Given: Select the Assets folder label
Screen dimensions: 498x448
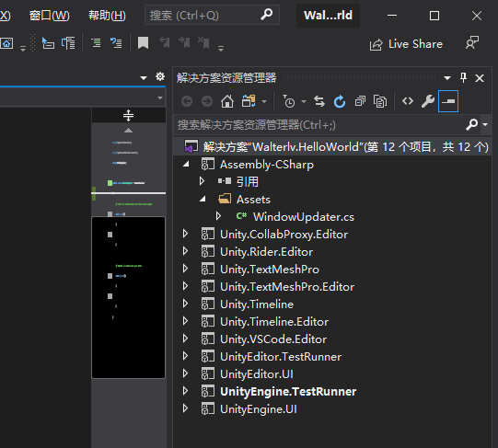Looking at the screenshot, I should [x=253, y=200].
